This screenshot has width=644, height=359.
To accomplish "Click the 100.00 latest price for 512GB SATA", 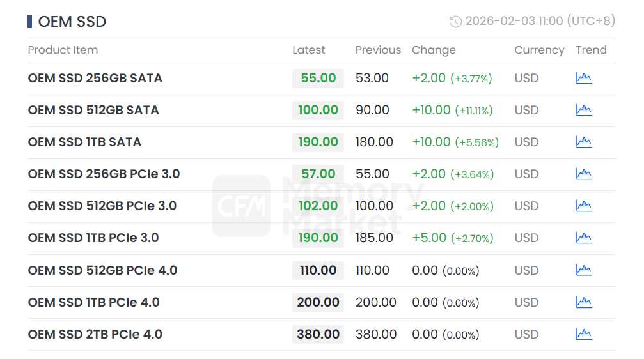I will (x=318, y=110).
